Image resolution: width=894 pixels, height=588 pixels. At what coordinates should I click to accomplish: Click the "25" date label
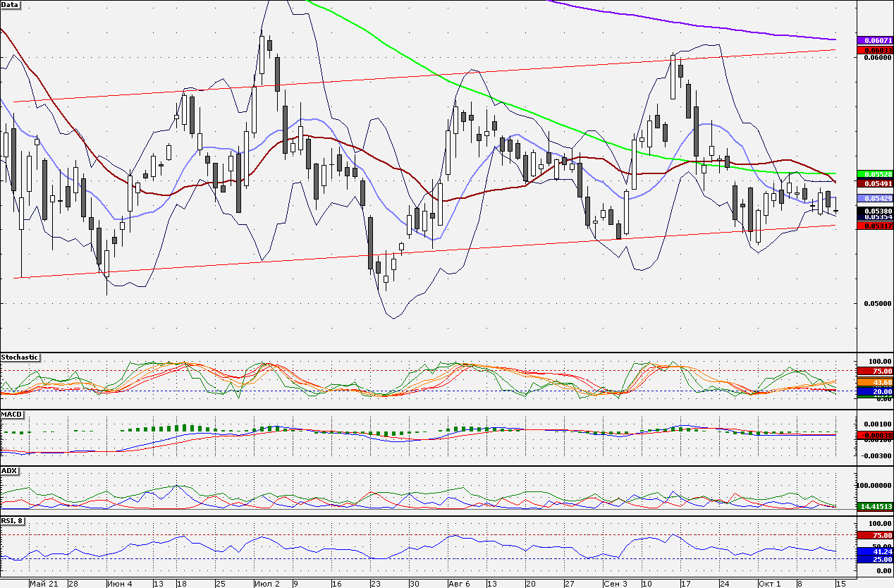point(220,584)
